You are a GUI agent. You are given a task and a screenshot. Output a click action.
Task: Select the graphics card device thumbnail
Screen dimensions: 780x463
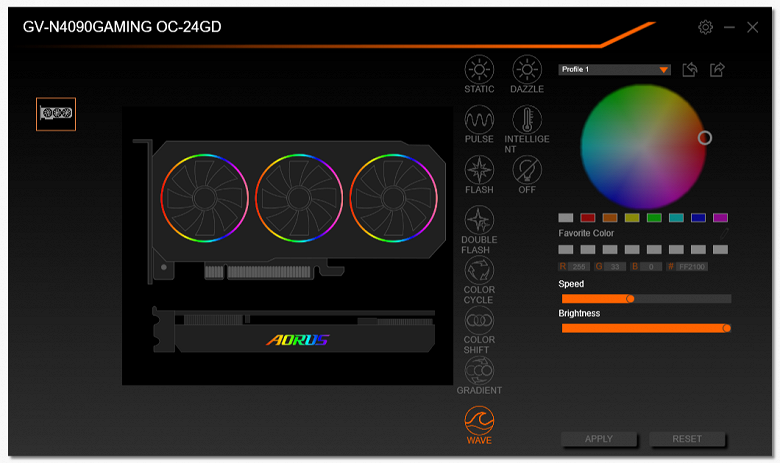56,114
